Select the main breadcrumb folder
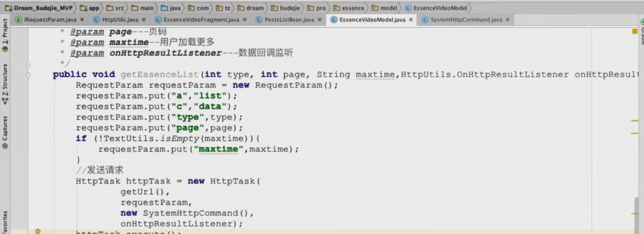 pos(143,8)
